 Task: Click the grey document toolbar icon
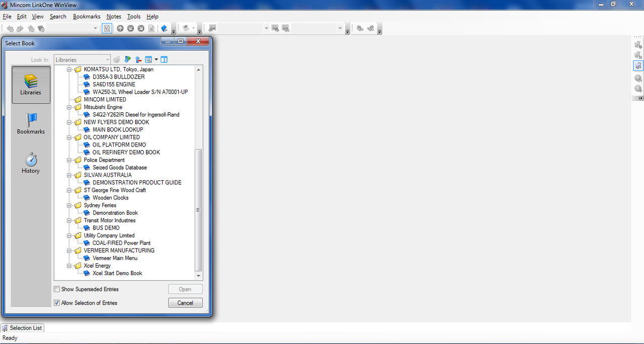(x=151, y=28)
